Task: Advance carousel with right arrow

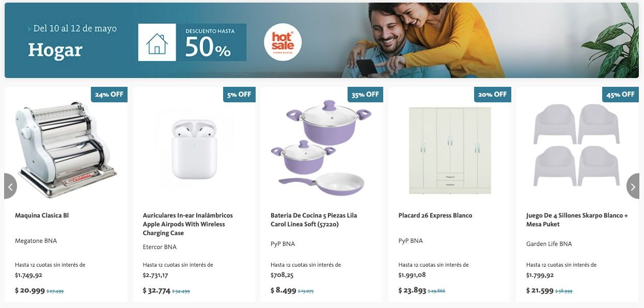Action: coord(633,186)
